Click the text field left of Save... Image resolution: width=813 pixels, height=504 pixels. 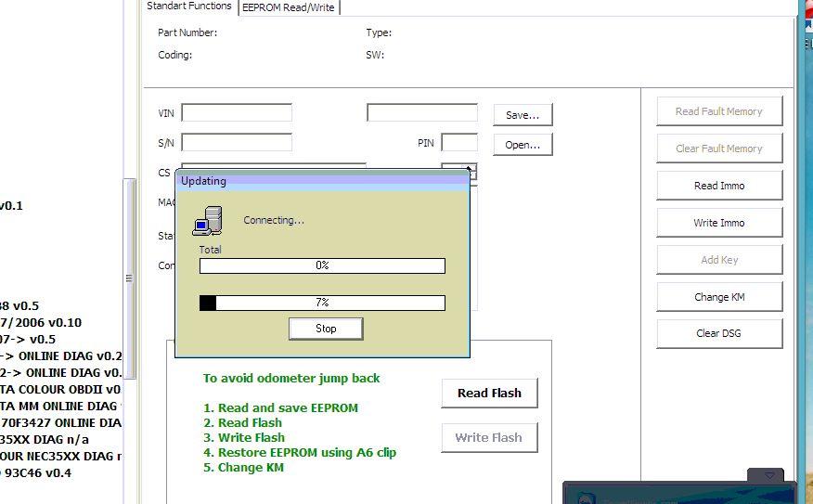pos(422,113)
